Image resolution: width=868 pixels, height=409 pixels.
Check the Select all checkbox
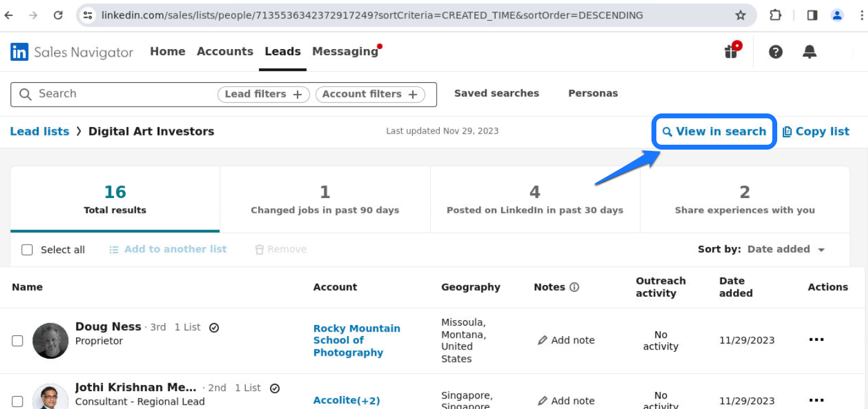pyautogui.click(x=27, y=250)
